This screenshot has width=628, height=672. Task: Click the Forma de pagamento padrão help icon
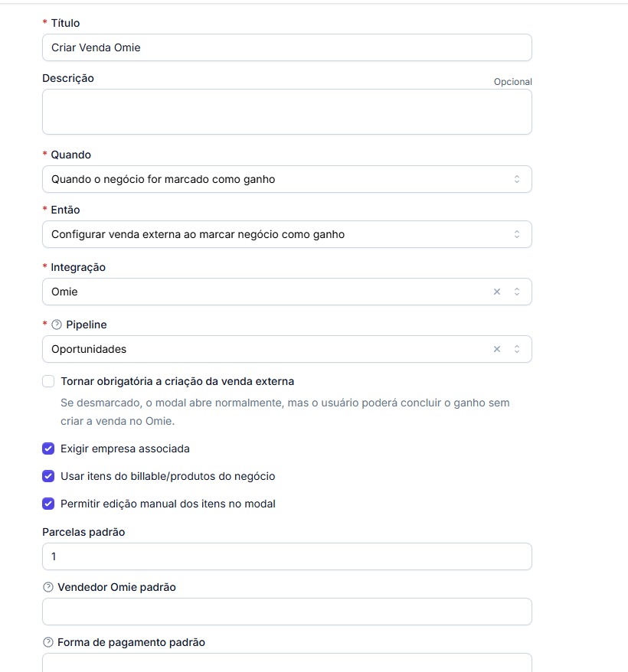[48, 643]
